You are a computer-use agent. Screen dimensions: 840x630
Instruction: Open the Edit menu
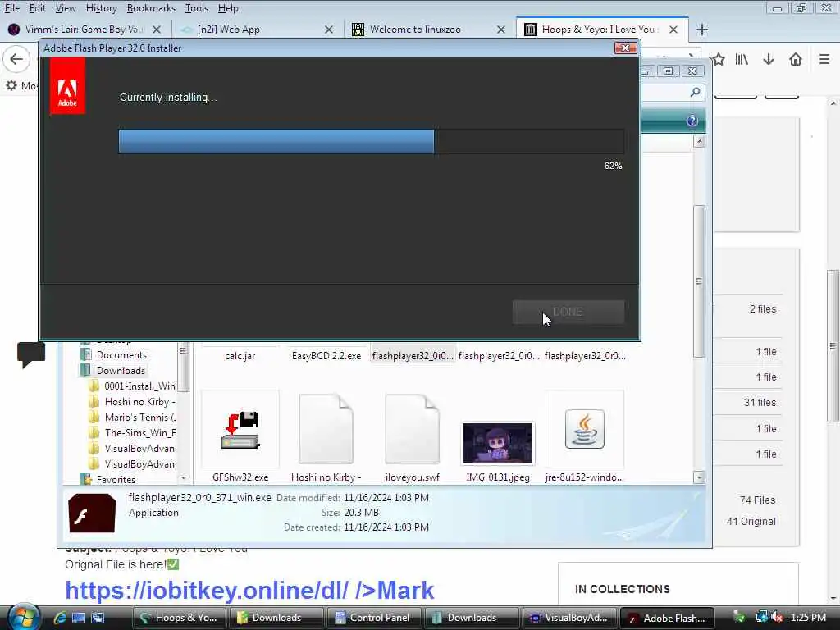tap(37, 8)
